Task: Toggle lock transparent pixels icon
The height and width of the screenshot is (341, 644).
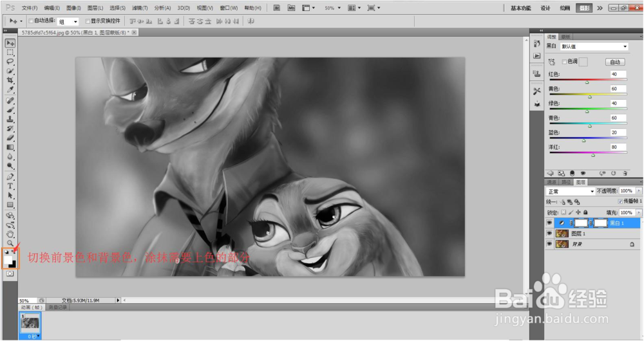Action: [564, 212]
